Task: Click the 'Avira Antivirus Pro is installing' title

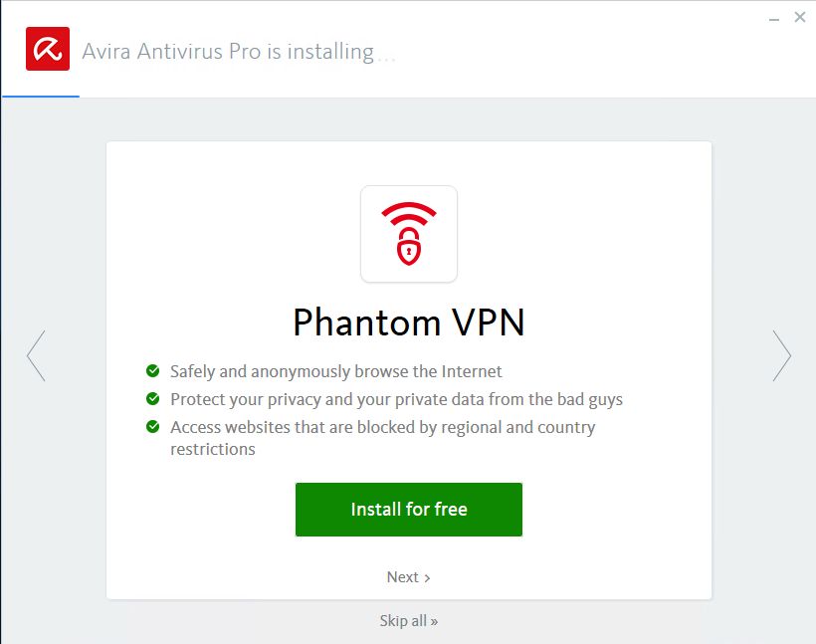Action: pyautogui.click(x=228, y=52)
